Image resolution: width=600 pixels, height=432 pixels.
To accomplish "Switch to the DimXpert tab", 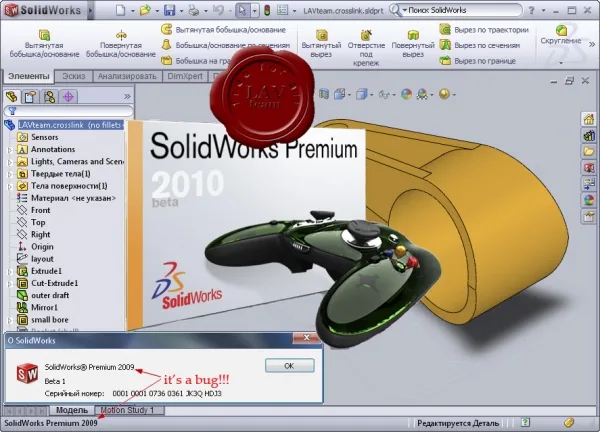I will (x=185, y=77).
